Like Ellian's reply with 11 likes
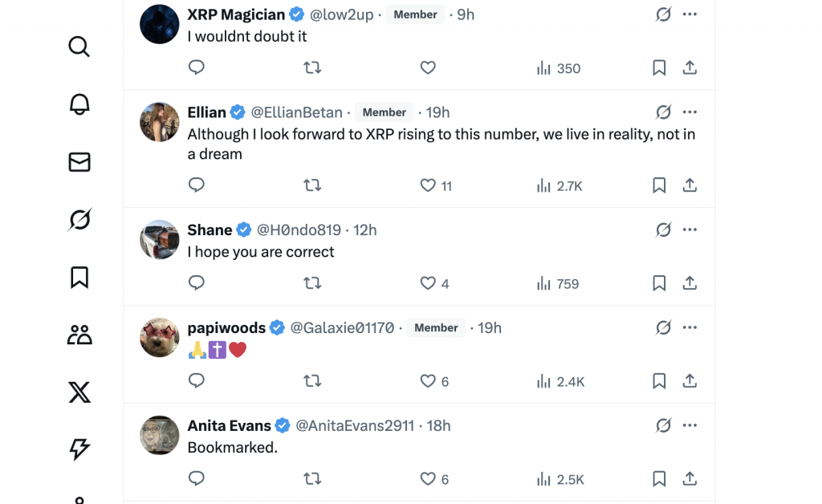The height and width of the screenshot is (504, 822). coord(428,185)
